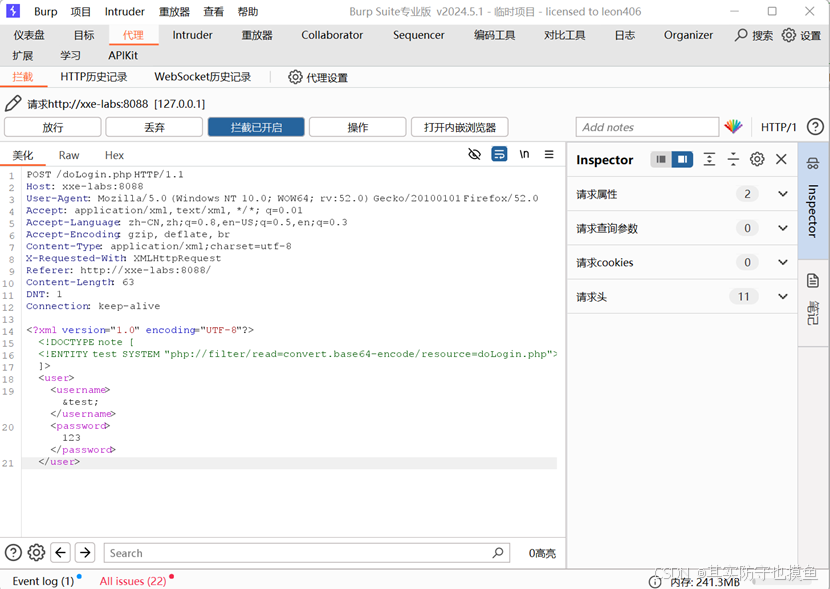Switch to the 仪表盘 tab
This screenshot has height=589, width=830.
(x=29, y=35)
